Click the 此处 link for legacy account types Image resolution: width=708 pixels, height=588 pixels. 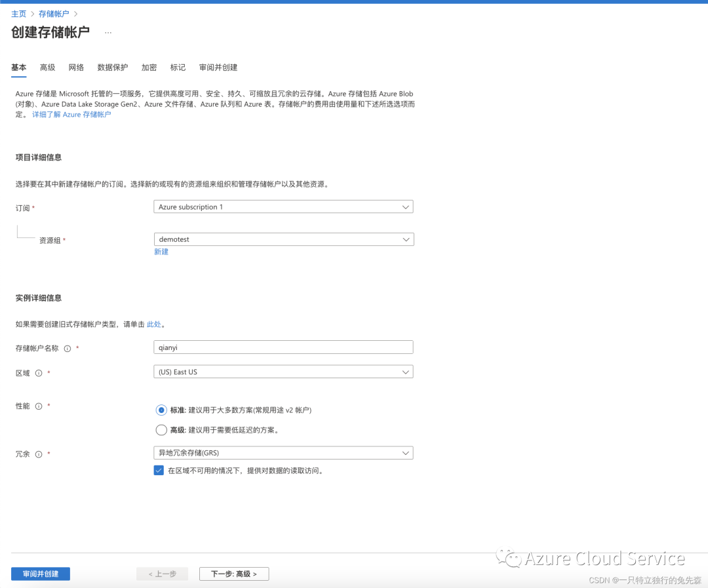tap(154, 324)
